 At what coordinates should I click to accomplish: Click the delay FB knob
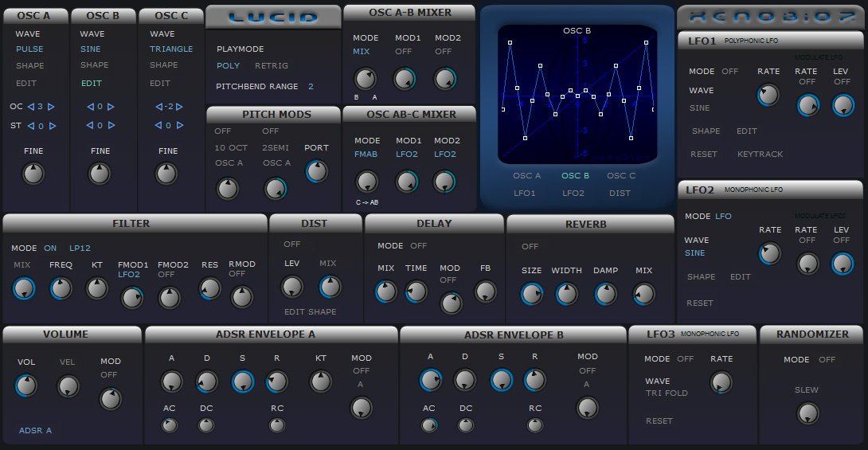(486, 292)
